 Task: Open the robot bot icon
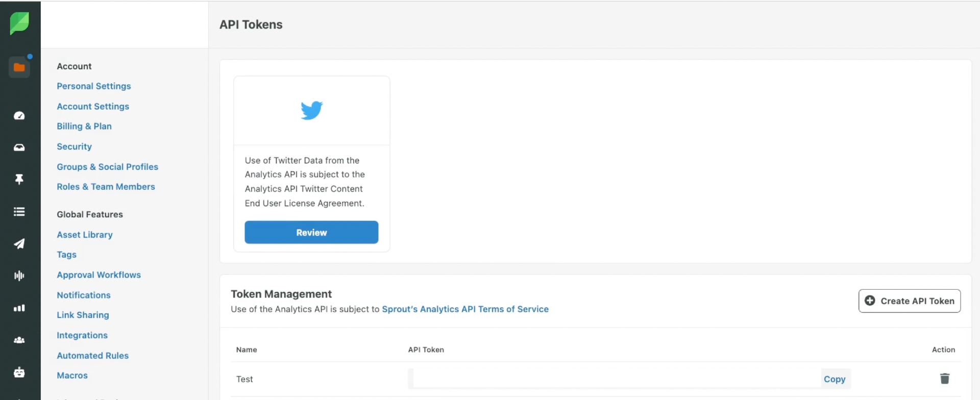pyautogui.click(x=19, y=372)
